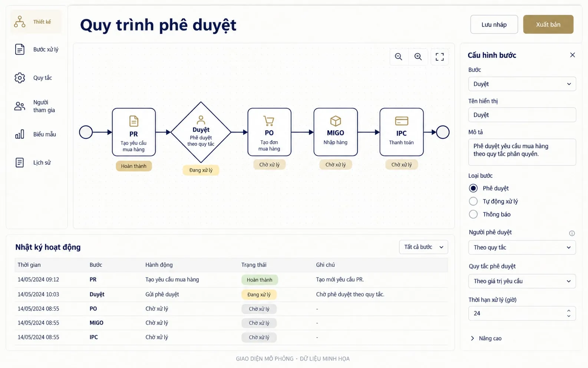Click the workflow start circle
588x368 pixels.
[86, 132]
